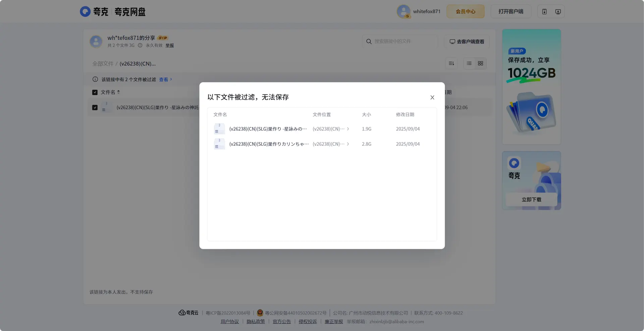The height and width of the screenshot is (331, 644).
Task: Click the Quark icon on download card
Action: pyautogui.click(x=514, y=163)
